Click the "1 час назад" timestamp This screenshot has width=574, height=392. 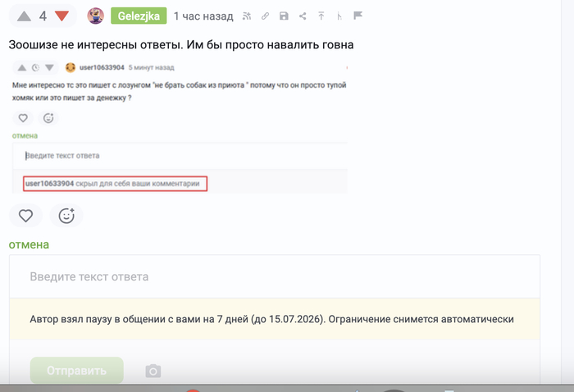tap(203, 16)
